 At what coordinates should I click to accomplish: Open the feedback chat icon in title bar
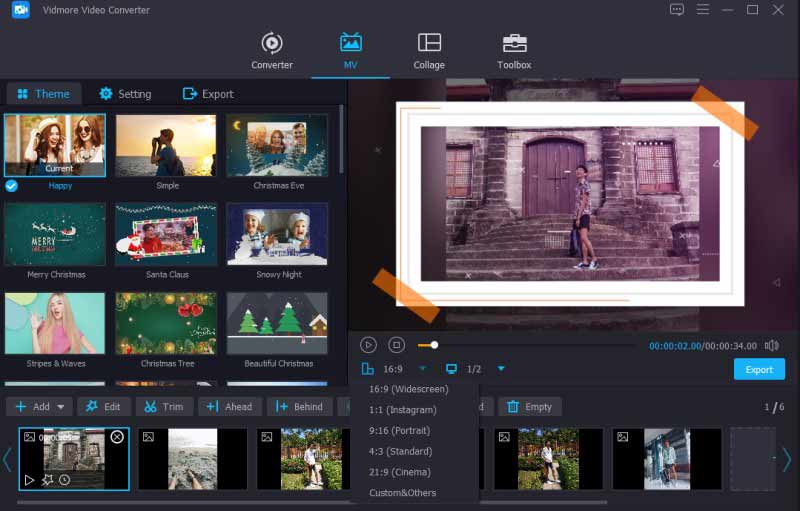[x=677, y=10]
